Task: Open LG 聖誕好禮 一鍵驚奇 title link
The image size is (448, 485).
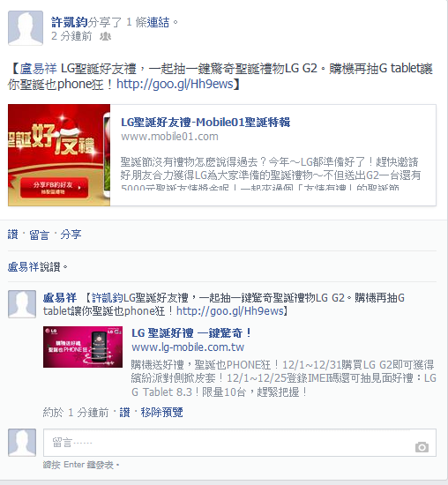Action: click(x=191, y=333)
